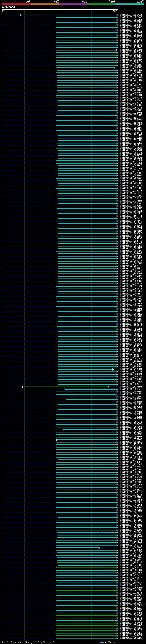The width and height of the screenshot is (146, 644).
Task: Click label UniRef100_A7L3U9
Action: tap(131, 397)
